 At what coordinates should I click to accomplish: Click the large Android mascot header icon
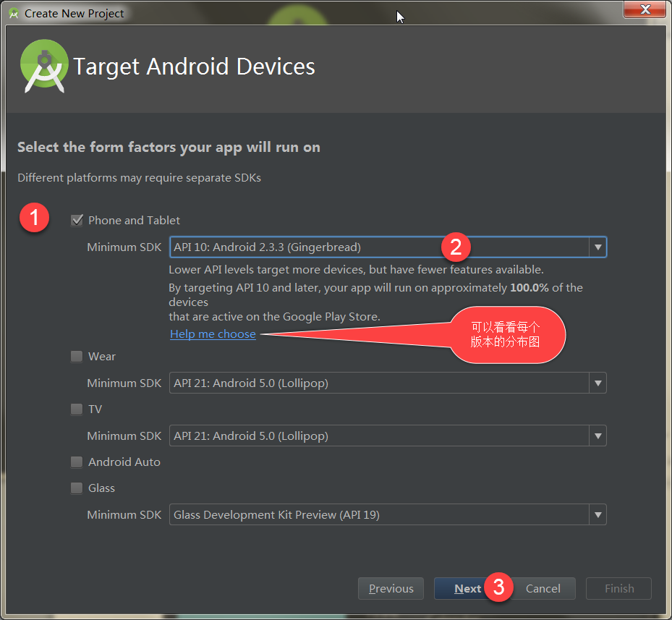pos(44,67)
